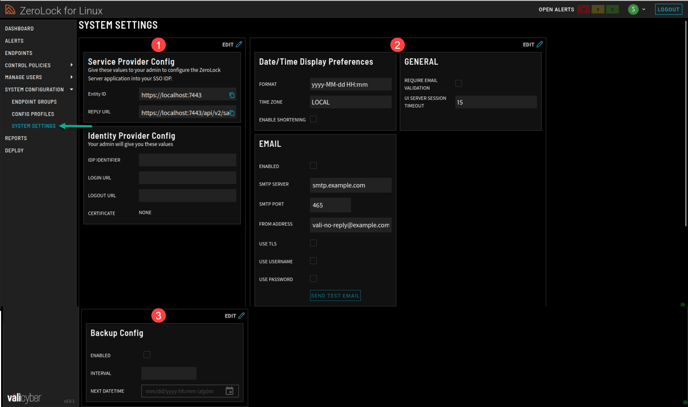Click the From Address email field
Screen dimensions: 688x407
pos(351,225)
